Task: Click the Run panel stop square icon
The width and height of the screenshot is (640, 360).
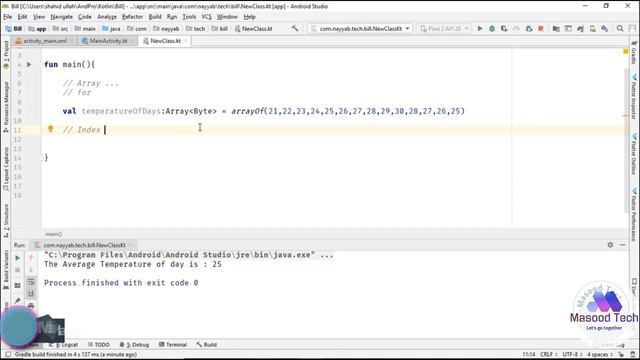Action: coord(18,270)
